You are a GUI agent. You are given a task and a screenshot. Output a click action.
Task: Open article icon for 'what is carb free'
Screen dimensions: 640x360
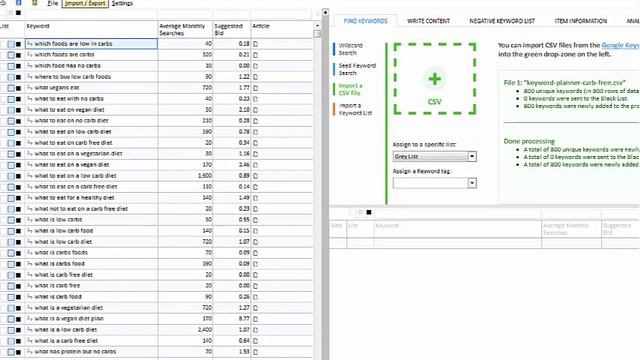click(256, 286)
